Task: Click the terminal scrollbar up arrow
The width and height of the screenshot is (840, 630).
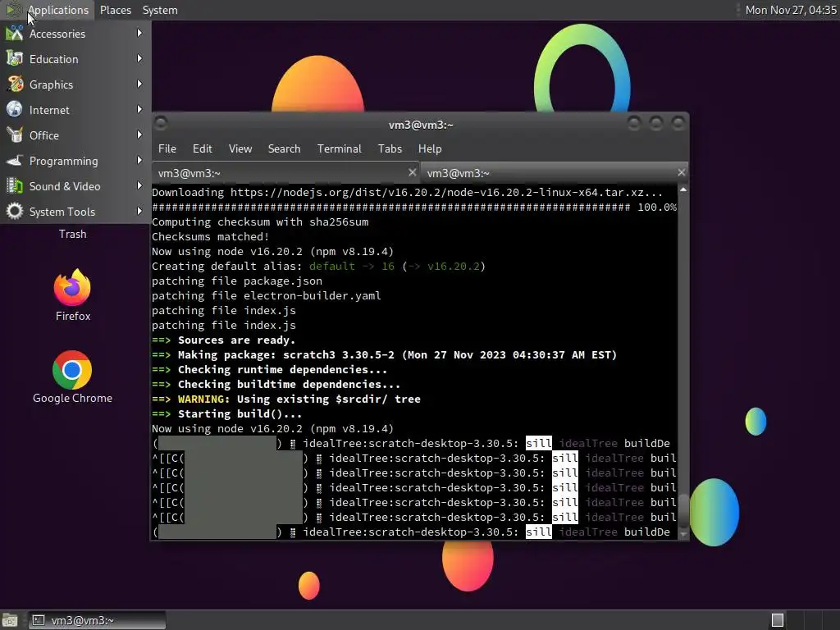Action: coord(683,190)
